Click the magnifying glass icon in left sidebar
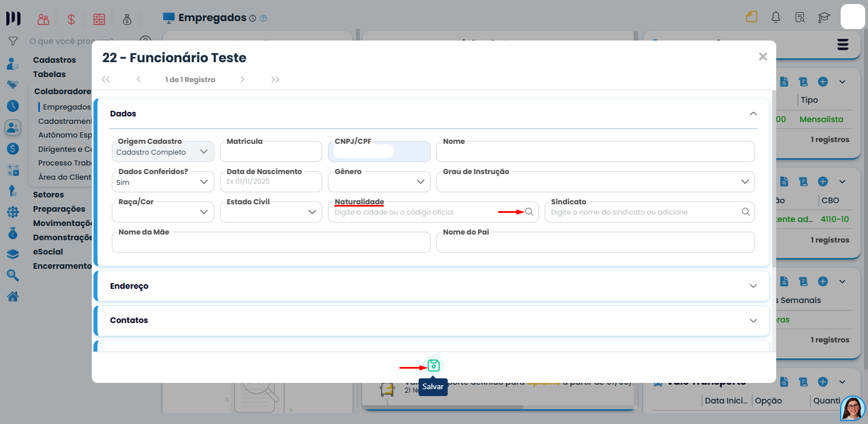Image resolution: width=868 pixels, height=424 pixels. [13, 276]
